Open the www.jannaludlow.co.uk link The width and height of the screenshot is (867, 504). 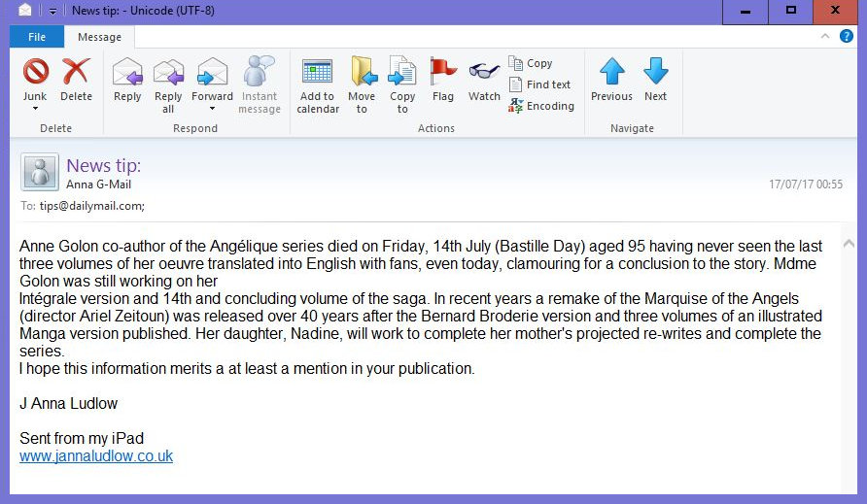(96, 455)
